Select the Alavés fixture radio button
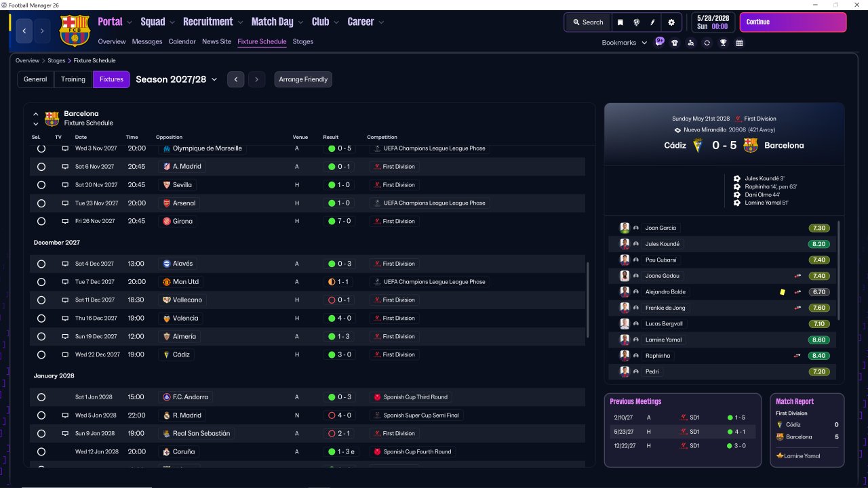This screenshot has width=868, height=488. coord(41,264)
